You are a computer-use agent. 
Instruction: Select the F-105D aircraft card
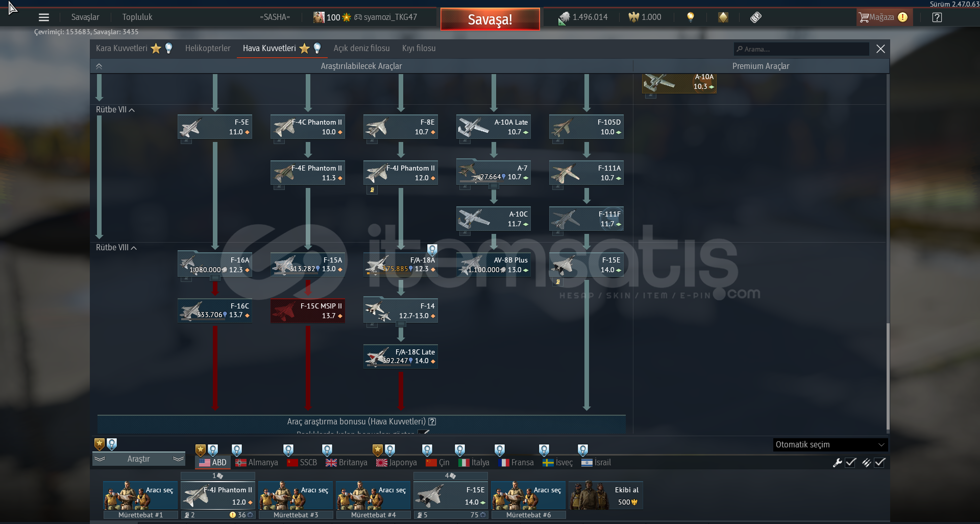pos(586,127)
